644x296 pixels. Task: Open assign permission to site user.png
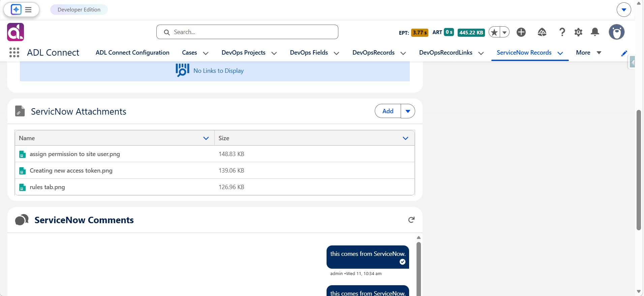click(x=75, y=154)
